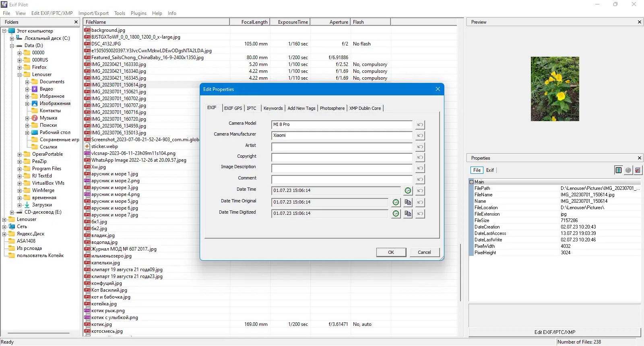The width and height of the screenshot is (644, 346).
Task: Click grid view icon in Properties panel
Action: tap(618, 170)
